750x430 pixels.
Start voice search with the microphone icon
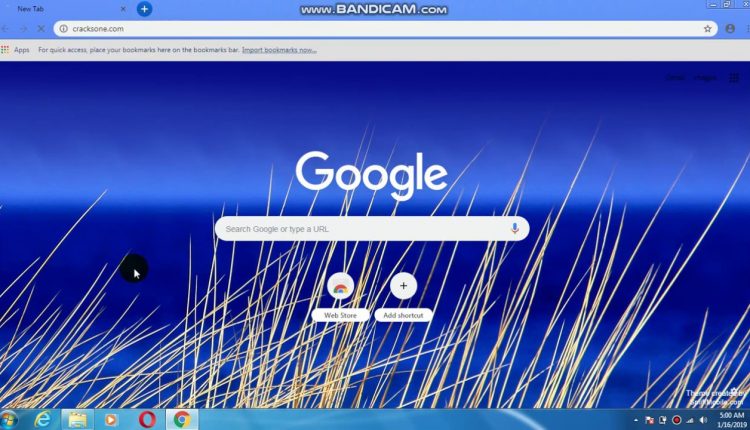tap(515, 229)
